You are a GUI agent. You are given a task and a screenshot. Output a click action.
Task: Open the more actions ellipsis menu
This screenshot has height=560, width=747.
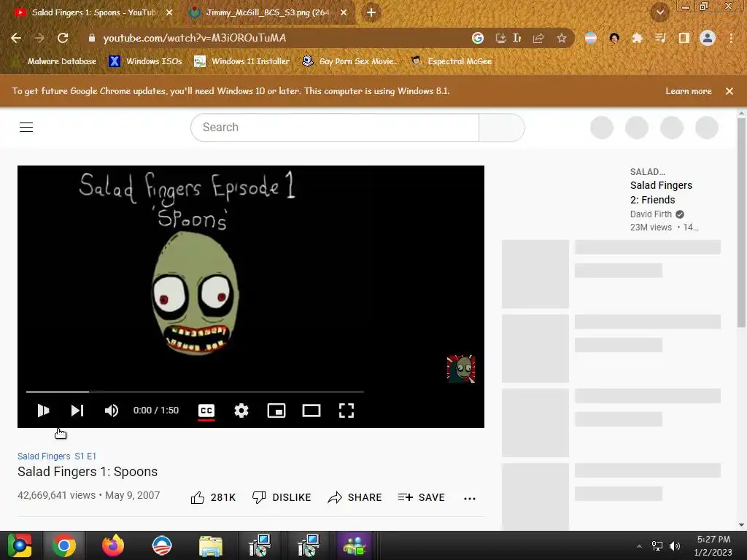click(470, 498)
